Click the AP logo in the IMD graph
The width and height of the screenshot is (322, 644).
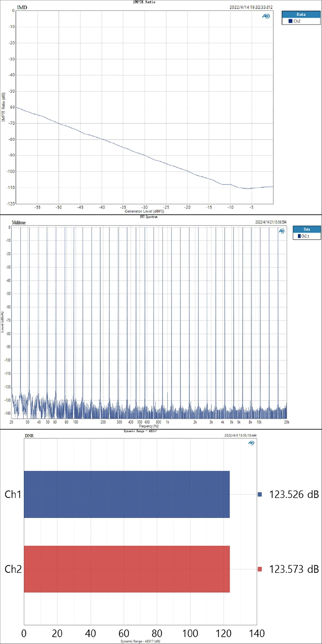[266, 16]
